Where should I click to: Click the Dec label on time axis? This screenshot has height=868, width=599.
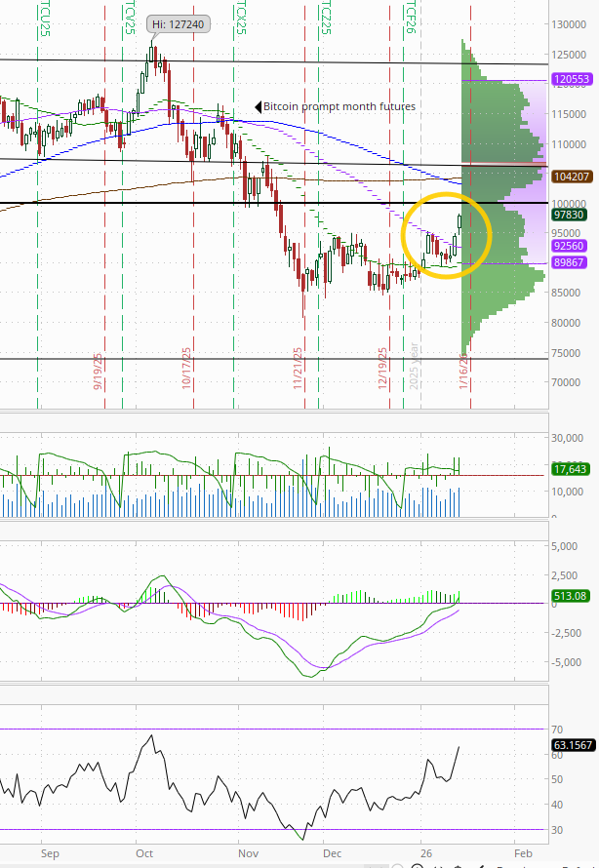click(x=332, y=853)
